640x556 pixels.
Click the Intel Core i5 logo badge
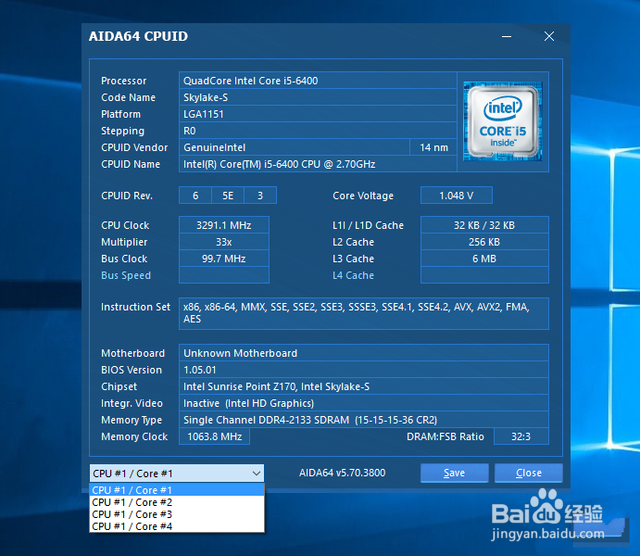pos(502,121)
